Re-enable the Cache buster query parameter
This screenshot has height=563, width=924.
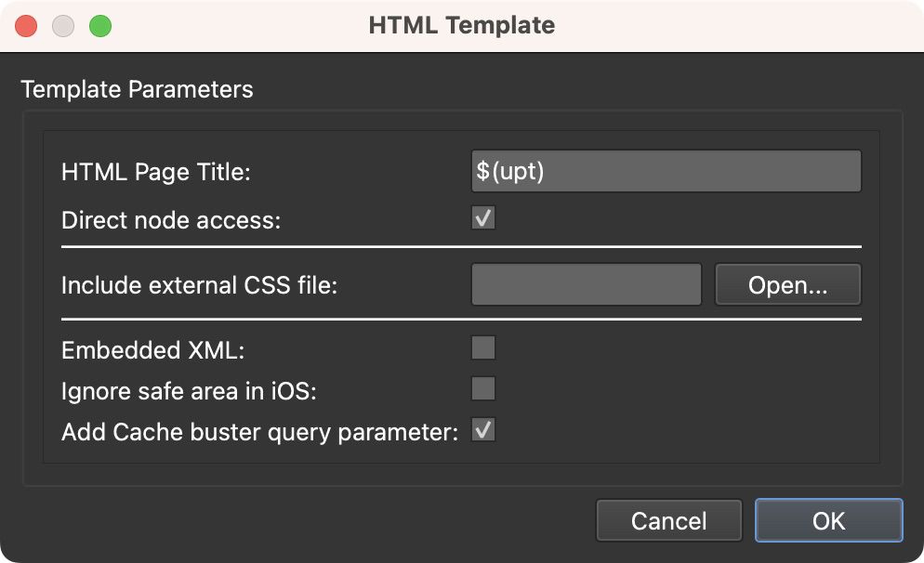click(482, 430)
